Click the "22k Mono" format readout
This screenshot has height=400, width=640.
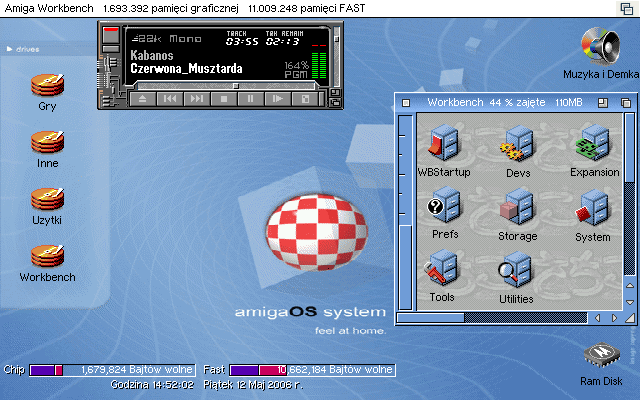coord(167,39)
